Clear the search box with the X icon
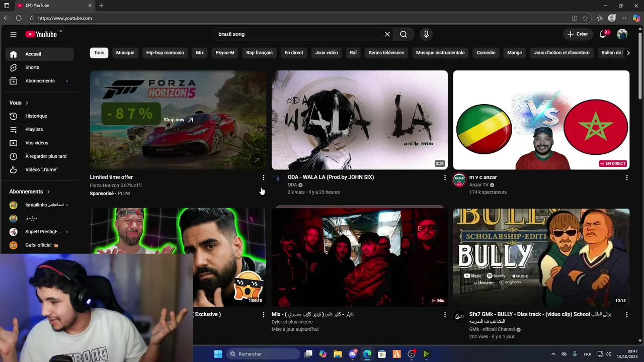 coord(387,34)
